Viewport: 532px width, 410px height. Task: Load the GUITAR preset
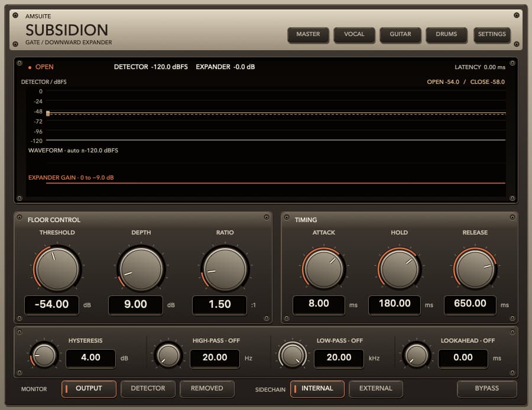pos(400,35)
